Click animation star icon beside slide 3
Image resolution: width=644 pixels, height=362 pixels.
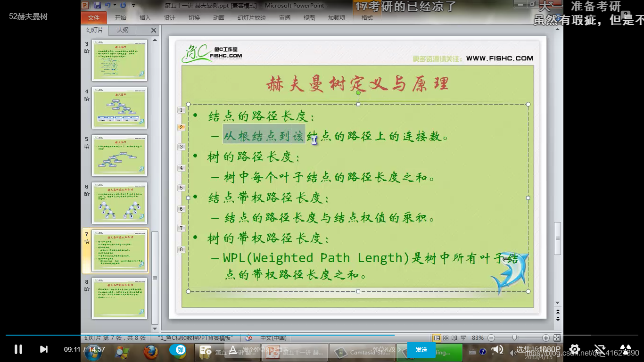pos(87,51)
